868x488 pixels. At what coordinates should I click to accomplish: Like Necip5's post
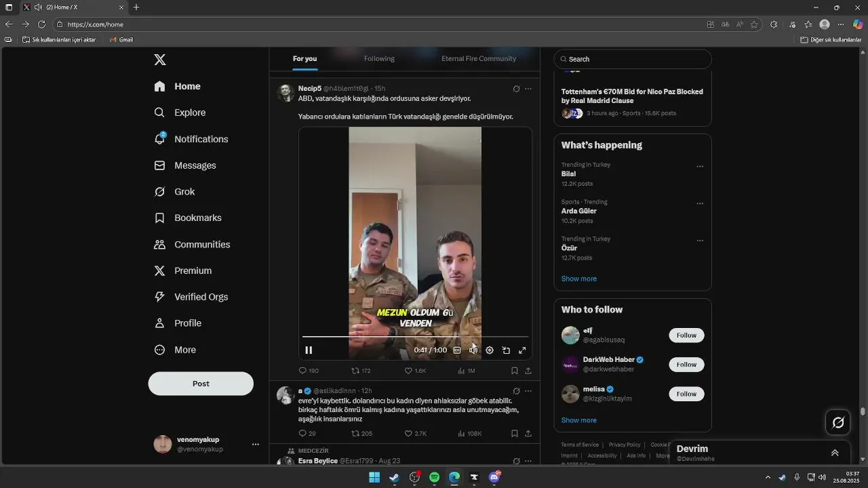click(x=415, y=371)
